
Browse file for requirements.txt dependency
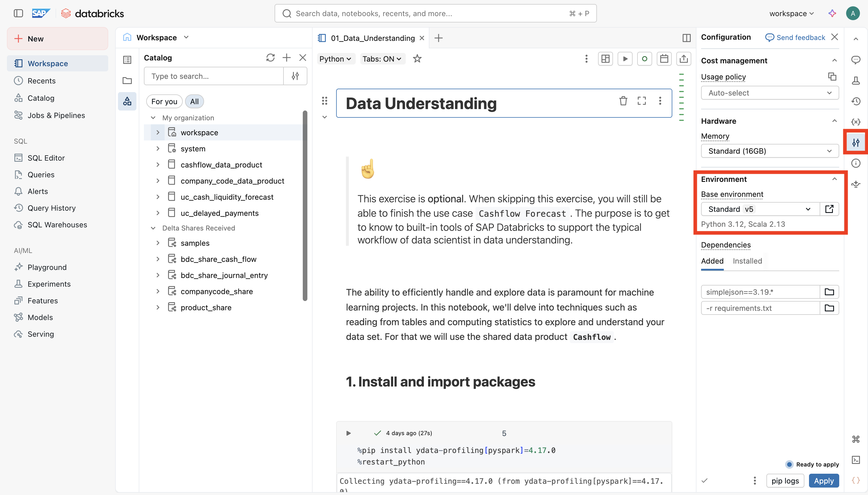pos(829,308)
